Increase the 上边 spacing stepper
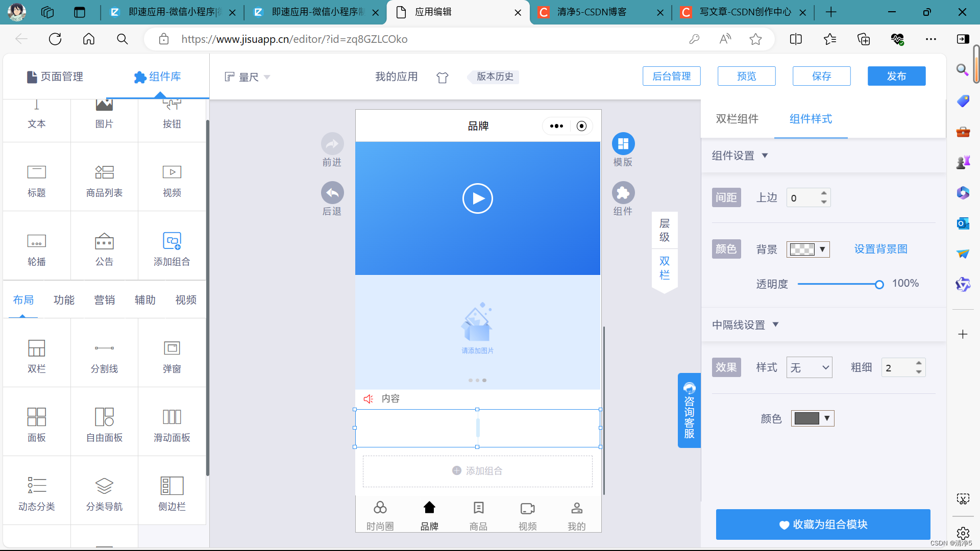Screen dimensions: 980x551 [824, 193]
